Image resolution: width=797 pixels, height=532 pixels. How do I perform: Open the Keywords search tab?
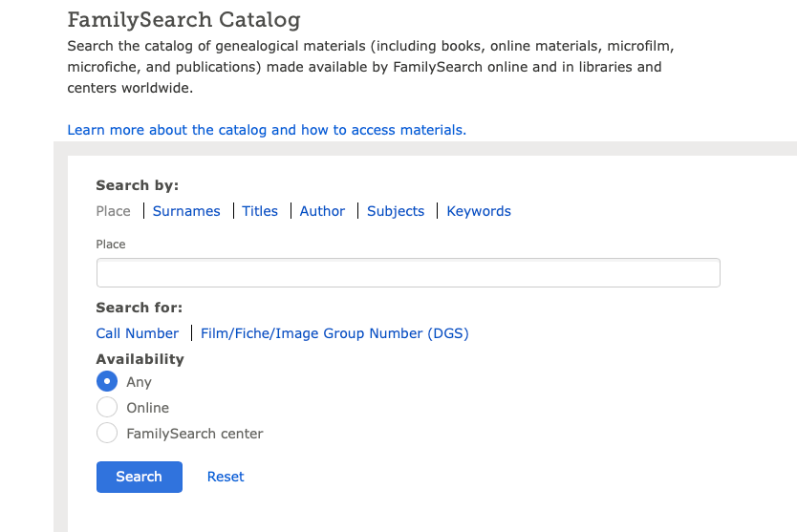pyautogui.click(x=479, y=211)
